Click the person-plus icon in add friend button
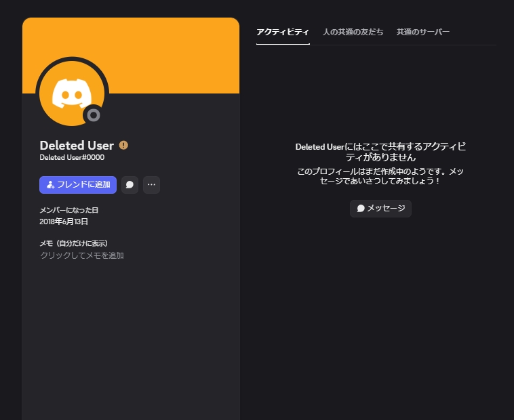The width and height of the screenshot is (514, 420). (x=50, y=185)
